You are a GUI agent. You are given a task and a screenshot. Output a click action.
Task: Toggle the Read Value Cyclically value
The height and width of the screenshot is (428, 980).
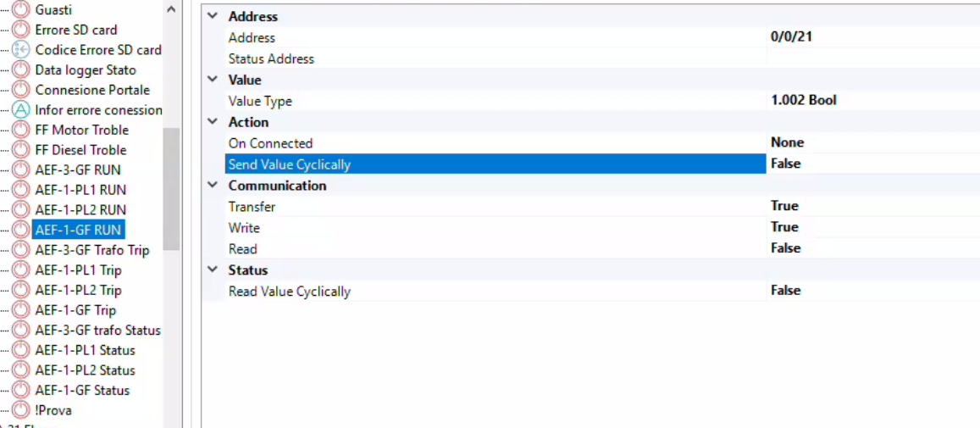coord(871,291)
